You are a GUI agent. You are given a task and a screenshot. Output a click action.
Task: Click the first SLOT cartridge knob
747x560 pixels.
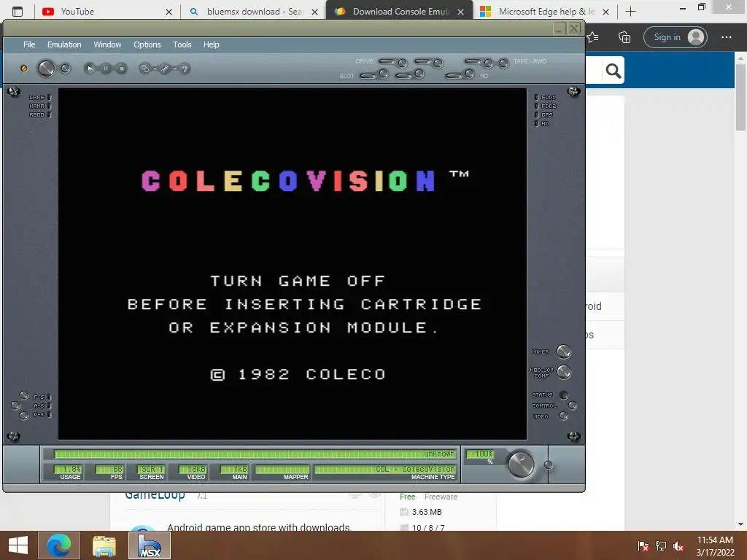[384, 74]
